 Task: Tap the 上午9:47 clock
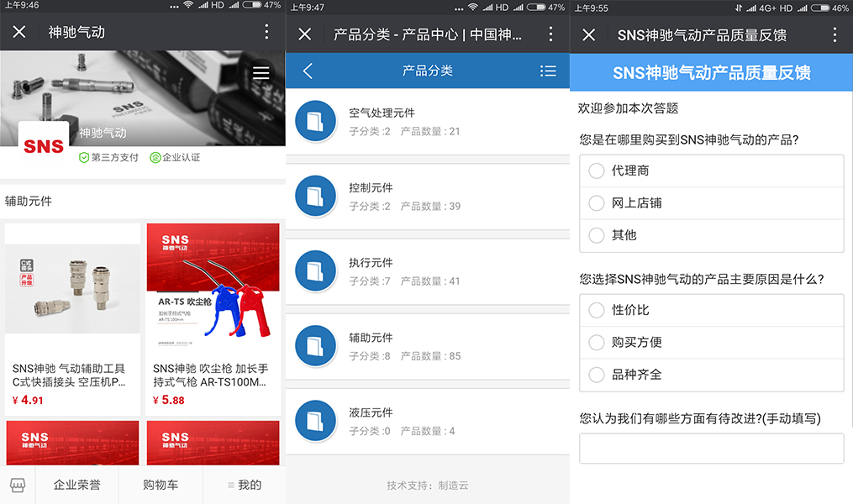point(308,8)
